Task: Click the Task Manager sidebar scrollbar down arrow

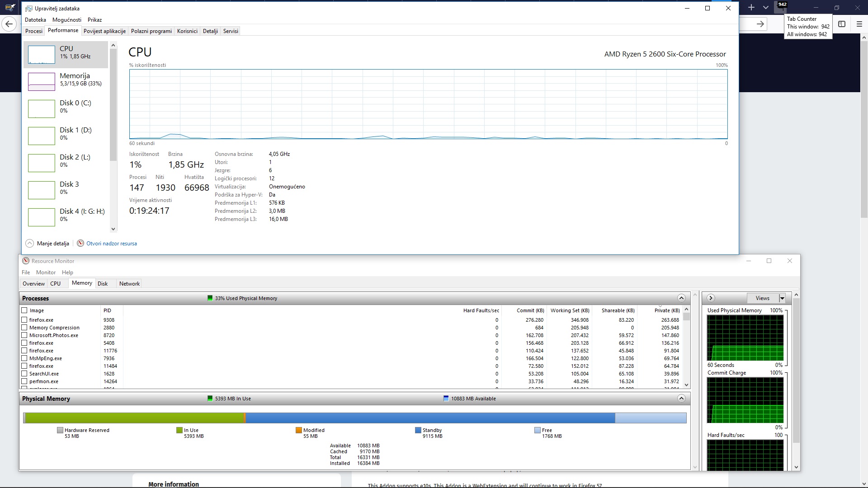Action: 113,229
